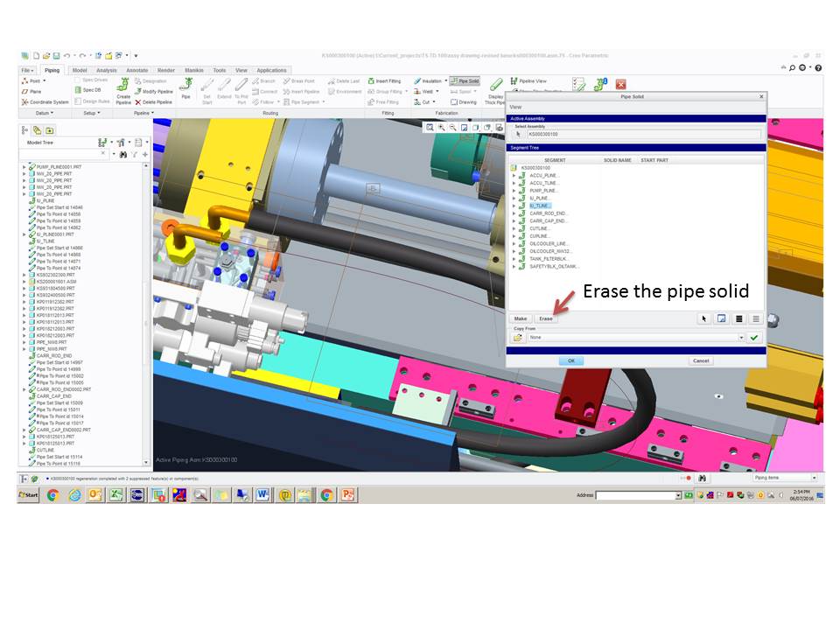Click the taskbar Address input field
Image resolution: width=840 pixels, height=630 pixels.
click(x=635, y=495)
